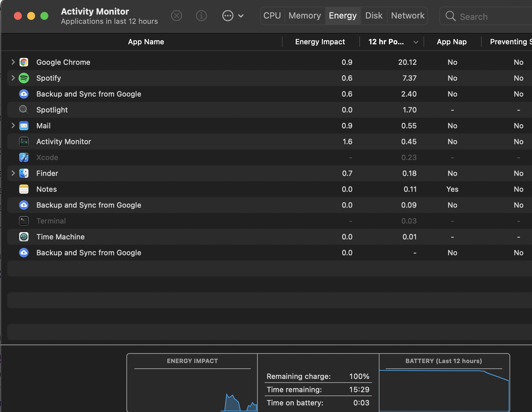The height and width of the screenshot is (412, 532).
Task: Click the Google Chrome app icon
Action: pyautogui.click(x=24, y=62)
